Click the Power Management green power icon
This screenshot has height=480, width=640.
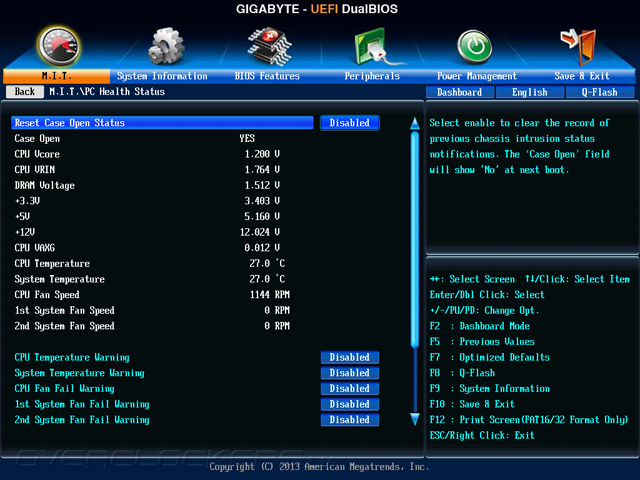click(x=474, y=47)
